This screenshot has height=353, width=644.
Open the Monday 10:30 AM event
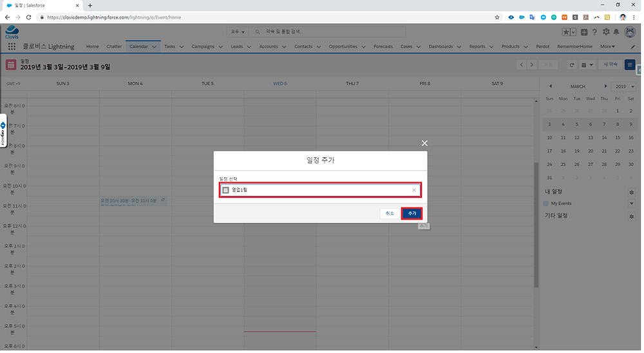pos(134,203)
